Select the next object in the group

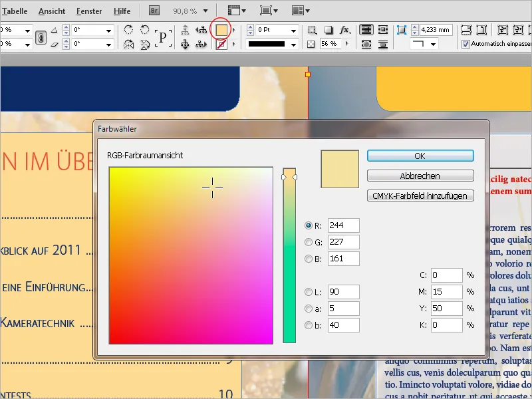(x=201, y=44)
